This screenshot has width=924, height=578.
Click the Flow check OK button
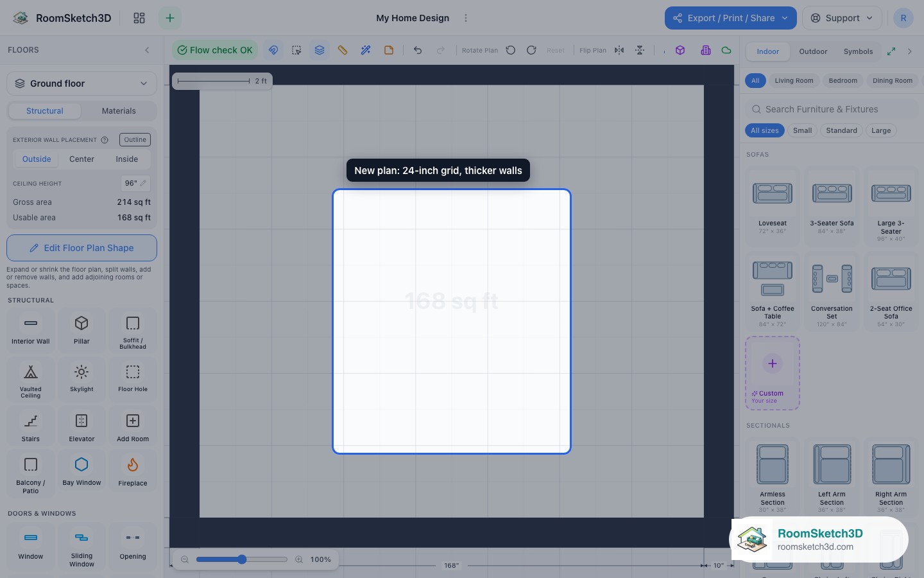[x=214, y=50]
